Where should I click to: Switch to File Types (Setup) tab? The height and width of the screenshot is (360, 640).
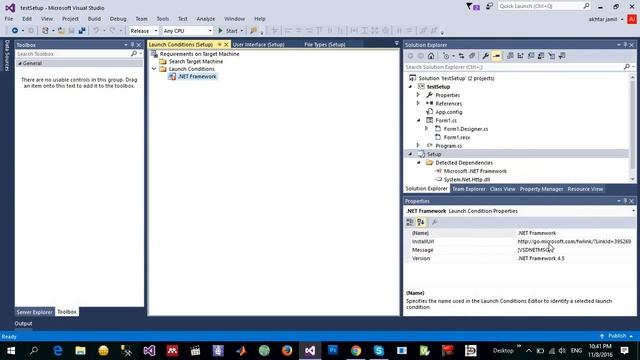(x=325, y=44)
